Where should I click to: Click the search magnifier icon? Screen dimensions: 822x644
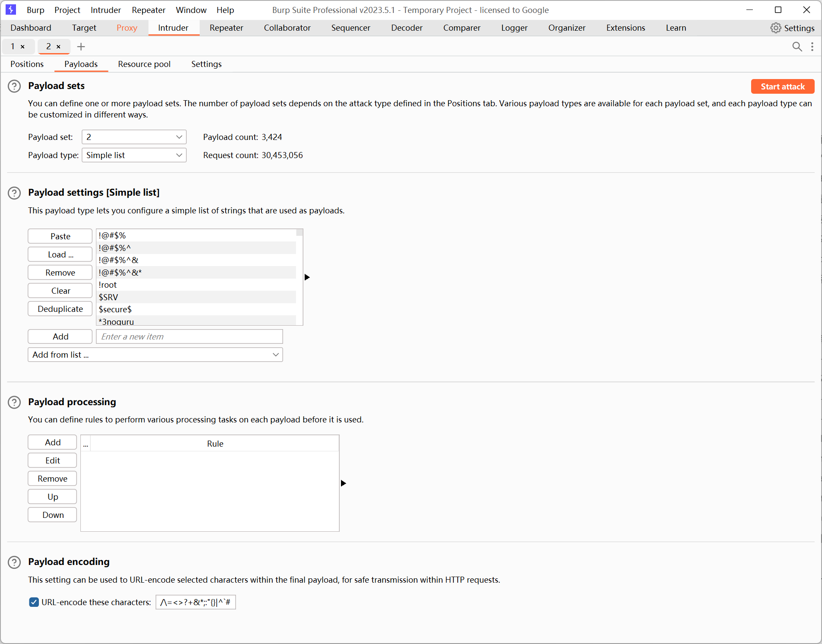point(797,47)
